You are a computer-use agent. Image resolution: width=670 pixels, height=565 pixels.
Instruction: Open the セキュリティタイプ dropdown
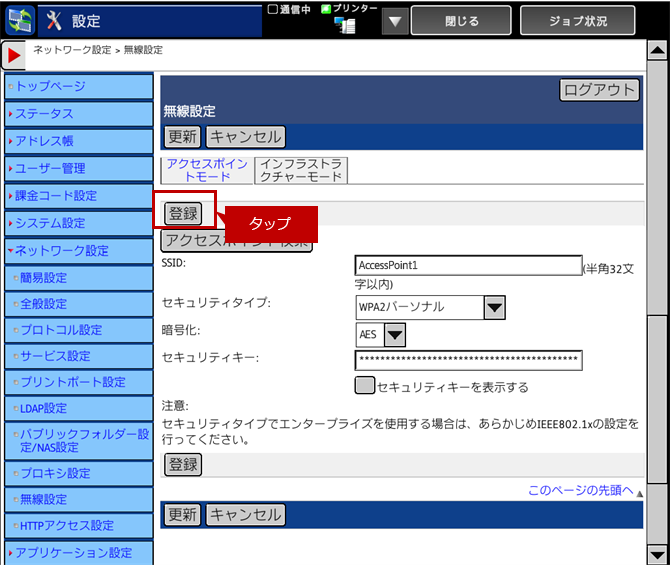pyautogui.click(x=494, y=307)
